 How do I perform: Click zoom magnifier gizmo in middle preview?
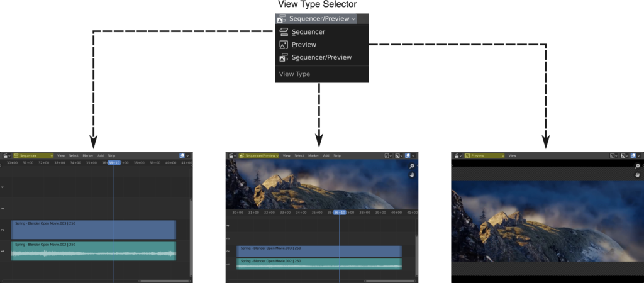(412, 166)
